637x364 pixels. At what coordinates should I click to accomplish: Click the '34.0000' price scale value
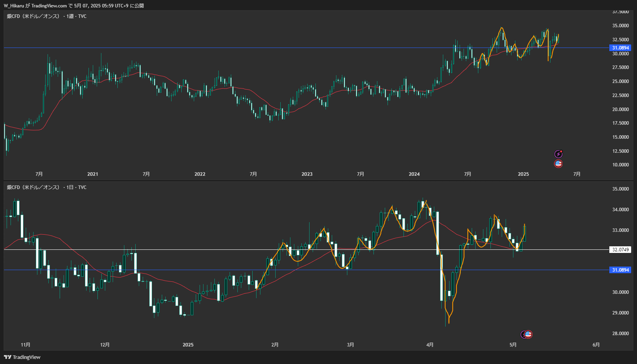[x=621, y=210]
